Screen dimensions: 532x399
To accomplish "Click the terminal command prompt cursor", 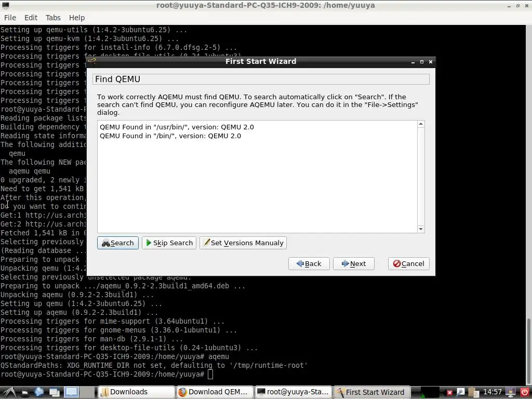I will tap(210, 375).
